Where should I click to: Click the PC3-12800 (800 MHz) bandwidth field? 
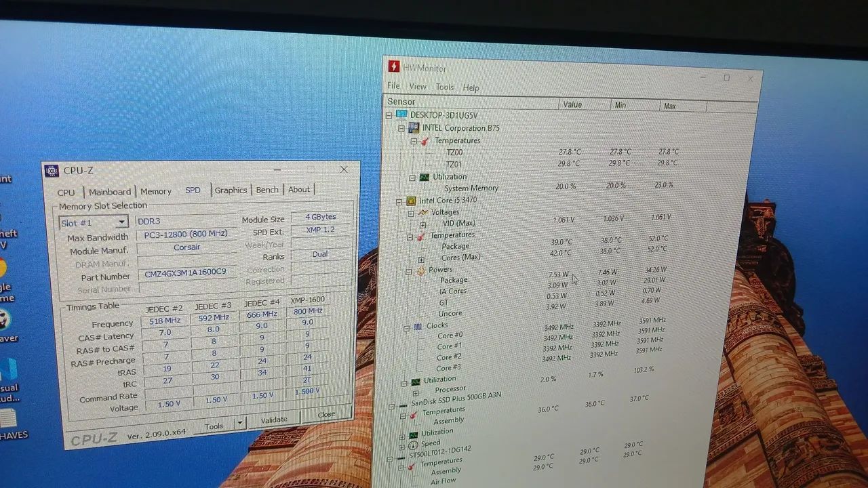pyautogui.click(x=185, y=235)
